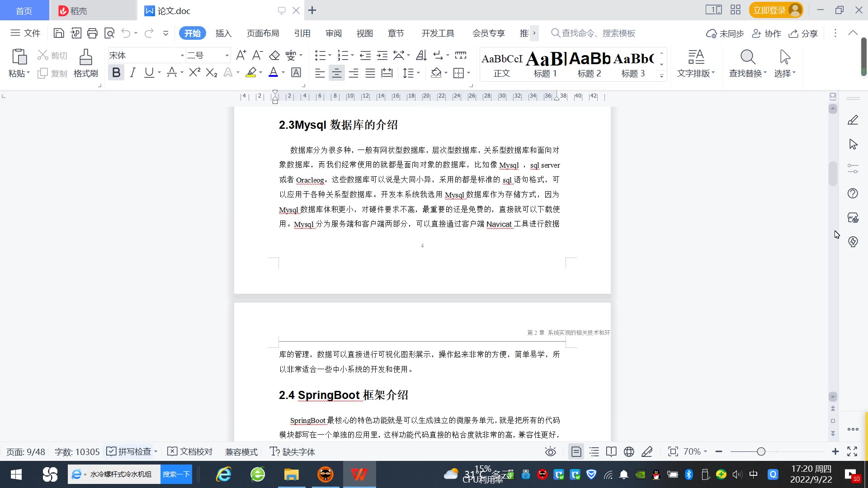Image resolution: width=868 pixels, height=488 pixels.
Task: Switch to the 插入 ribbon tab
Action: (223, 33)
